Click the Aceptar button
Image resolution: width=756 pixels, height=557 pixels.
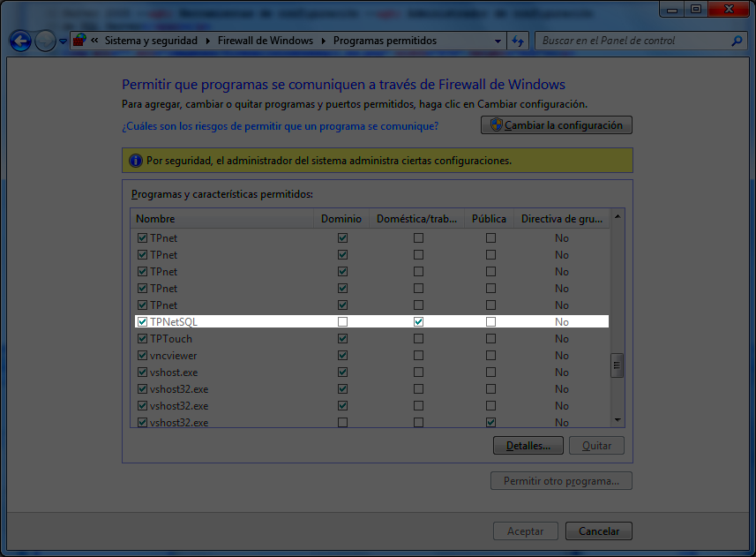coord(526,531)
